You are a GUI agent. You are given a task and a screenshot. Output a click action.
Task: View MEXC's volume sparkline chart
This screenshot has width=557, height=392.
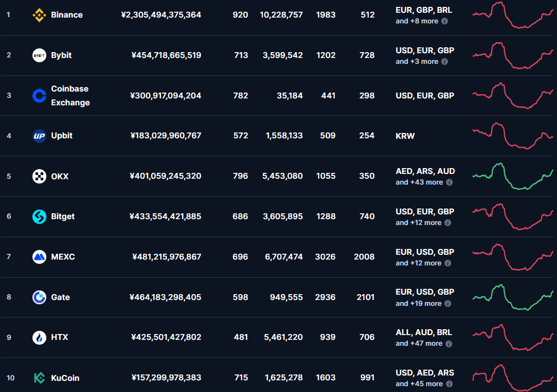[513, 257]
